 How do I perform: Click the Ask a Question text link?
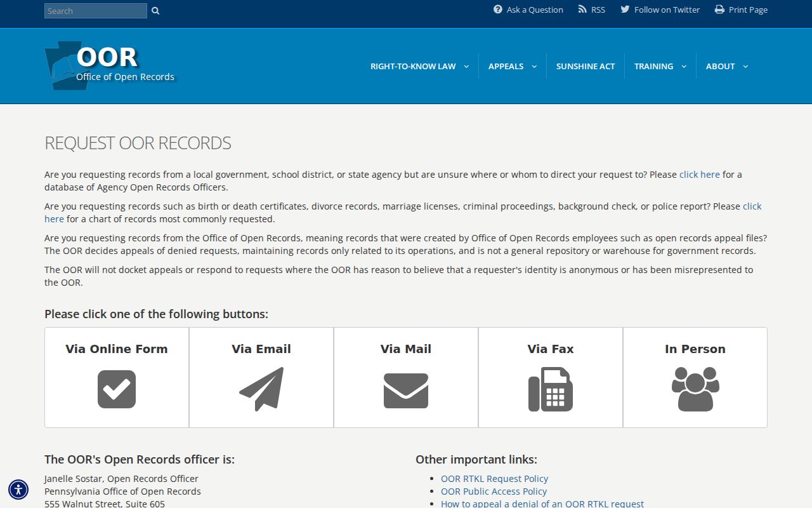(535, 10)
